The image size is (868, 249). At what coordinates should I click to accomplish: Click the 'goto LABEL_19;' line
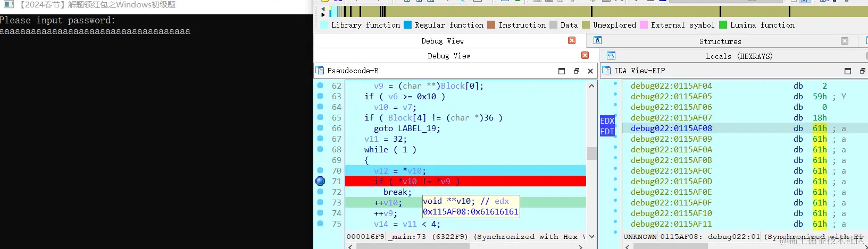(407, 128)
